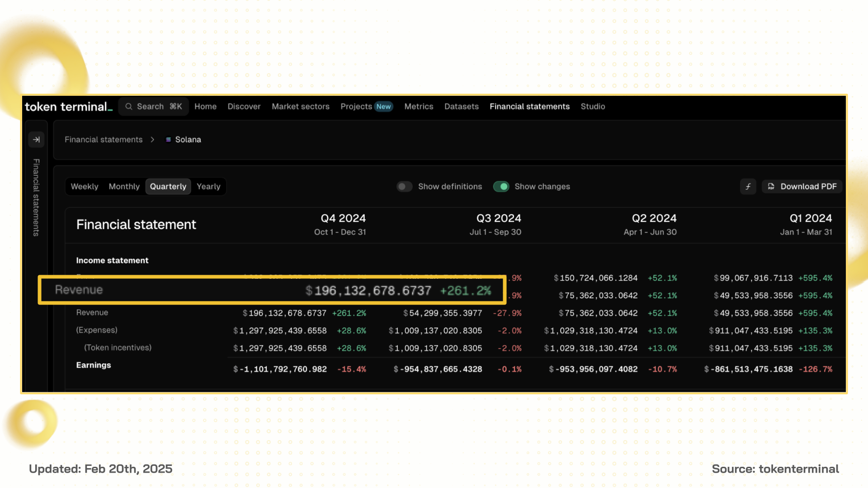Image resolution: width=868 pixels, height=488 pixels.
Task: Expand the collapsed sidebar arrow icon
Action: pos(36,140)
